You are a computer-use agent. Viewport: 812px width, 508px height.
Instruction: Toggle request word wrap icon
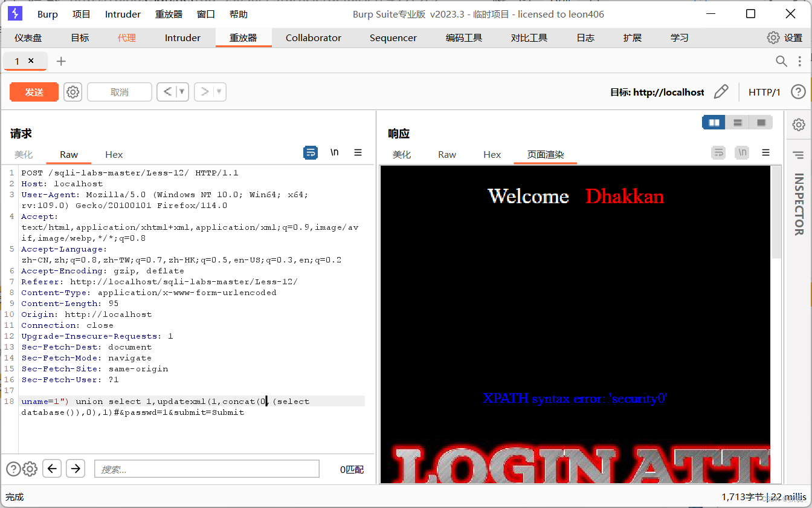311,153
